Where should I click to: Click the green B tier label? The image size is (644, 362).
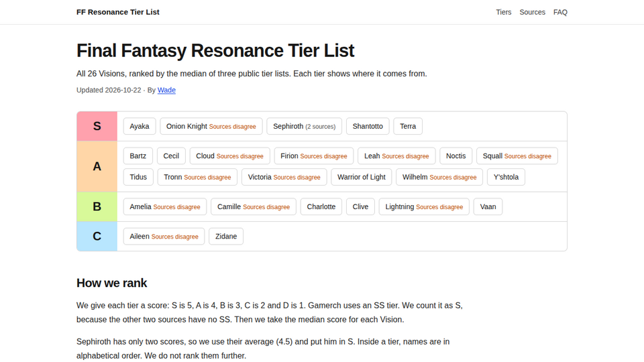(97, 206)
